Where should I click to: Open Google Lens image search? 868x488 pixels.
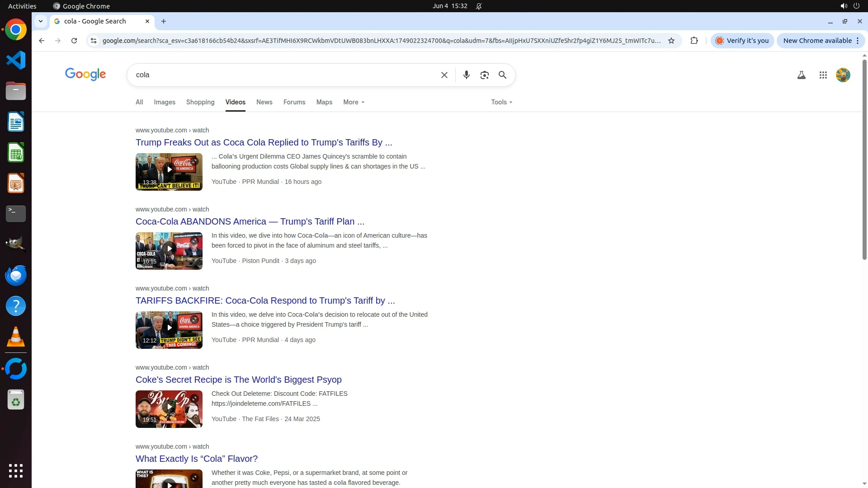point(484,75)
